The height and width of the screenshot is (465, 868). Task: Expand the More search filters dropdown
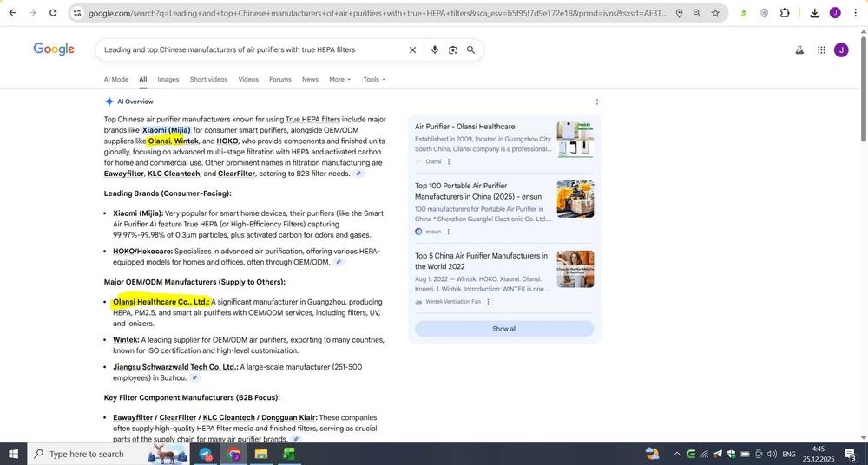[x=339, y=79]
